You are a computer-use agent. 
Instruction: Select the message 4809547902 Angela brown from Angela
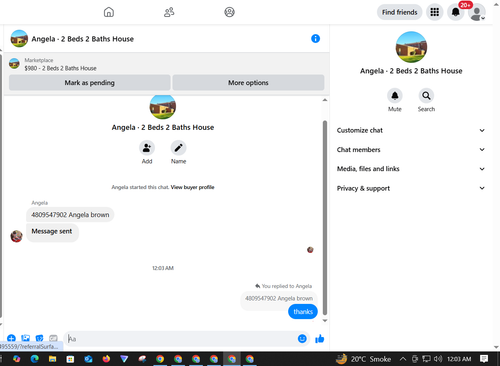point(70,215)
